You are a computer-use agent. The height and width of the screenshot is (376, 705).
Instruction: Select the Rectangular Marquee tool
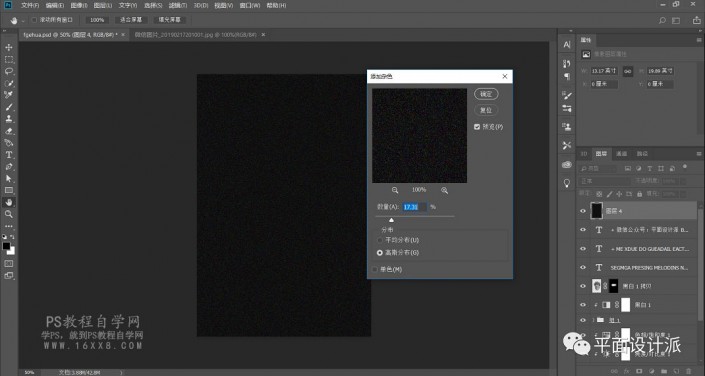pyautogui.click(x=9, y=59)
